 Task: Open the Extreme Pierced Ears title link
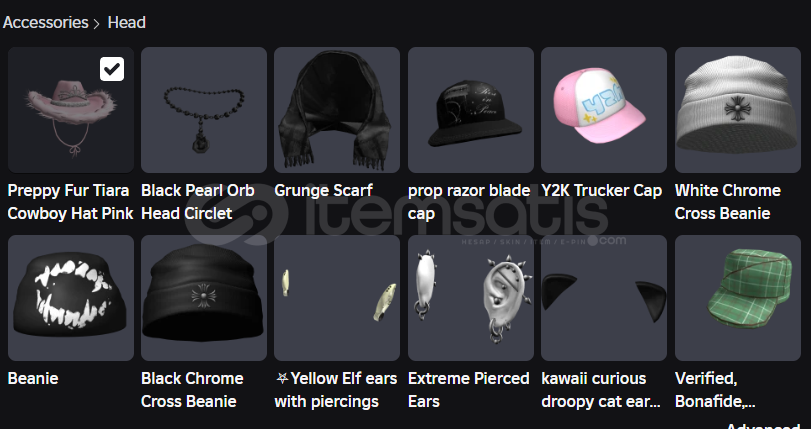469,390
